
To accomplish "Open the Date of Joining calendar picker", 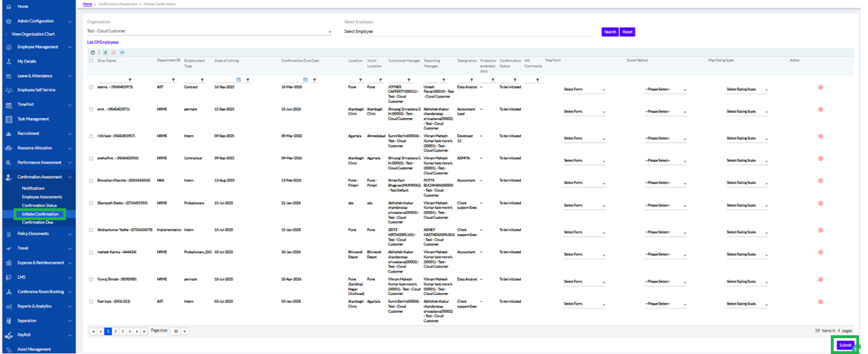I will coord(239,80).
